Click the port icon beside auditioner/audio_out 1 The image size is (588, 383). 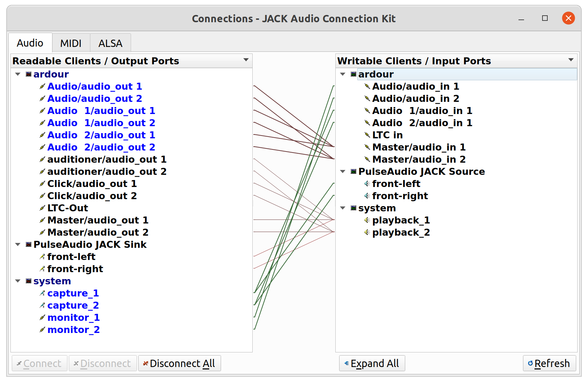(42, 159)
